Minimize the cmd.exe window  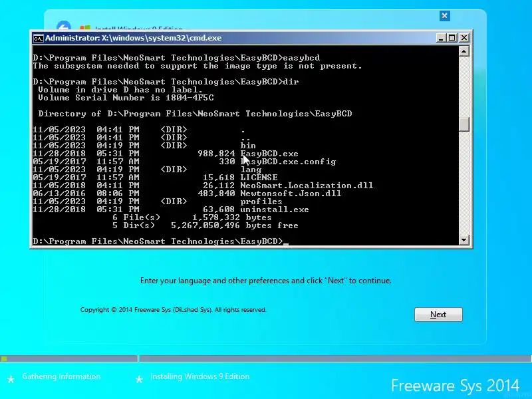coord(441,38)
